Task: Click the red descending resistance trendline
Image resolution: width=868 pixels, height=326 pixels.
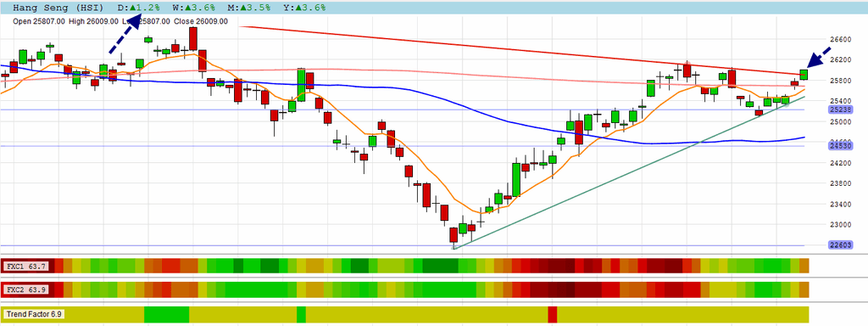Action: [x=520, y=50]
